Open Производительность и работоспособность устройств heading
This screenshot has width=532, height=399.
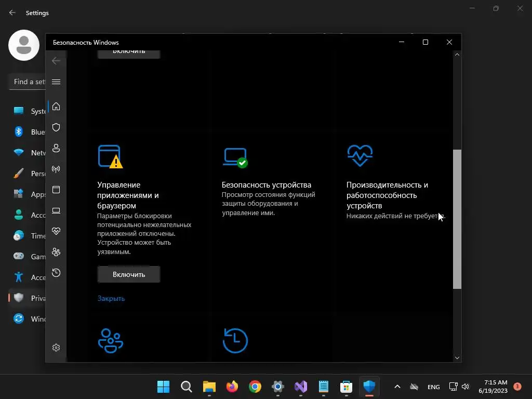coord(387,195)
